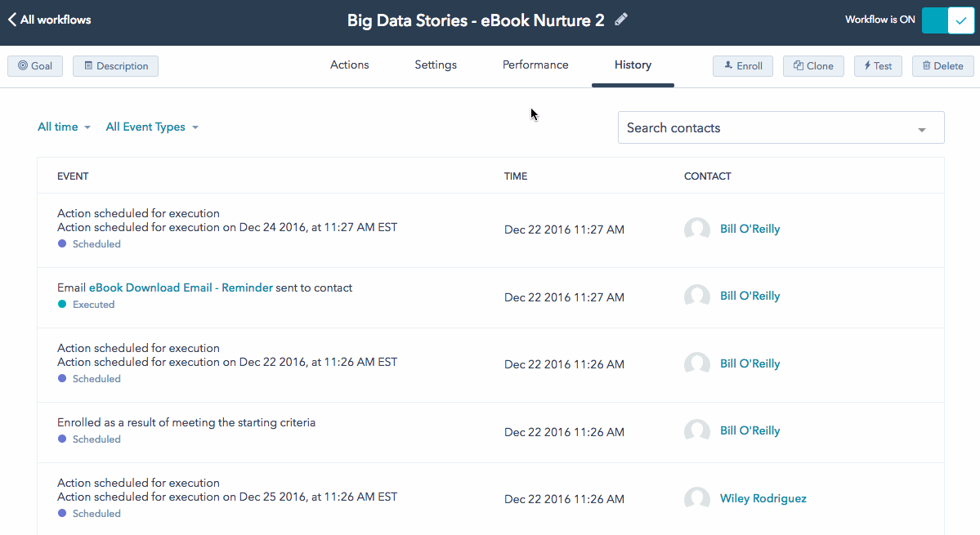The image size is (980, 535).
Task: Click 'Enrolled as a result of meeting the starting criteria'
Action: point(186,422)
